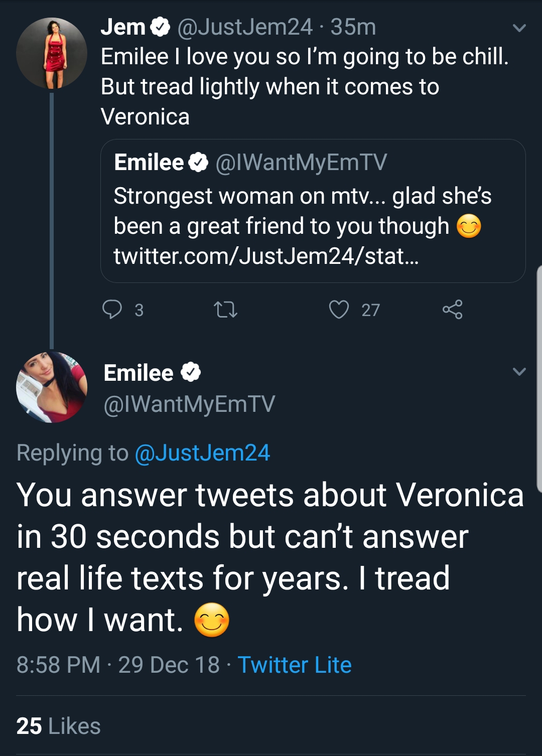The image size is (542, 756).
Task: Open Emilee's round profile picture
Action: [52, 387]
